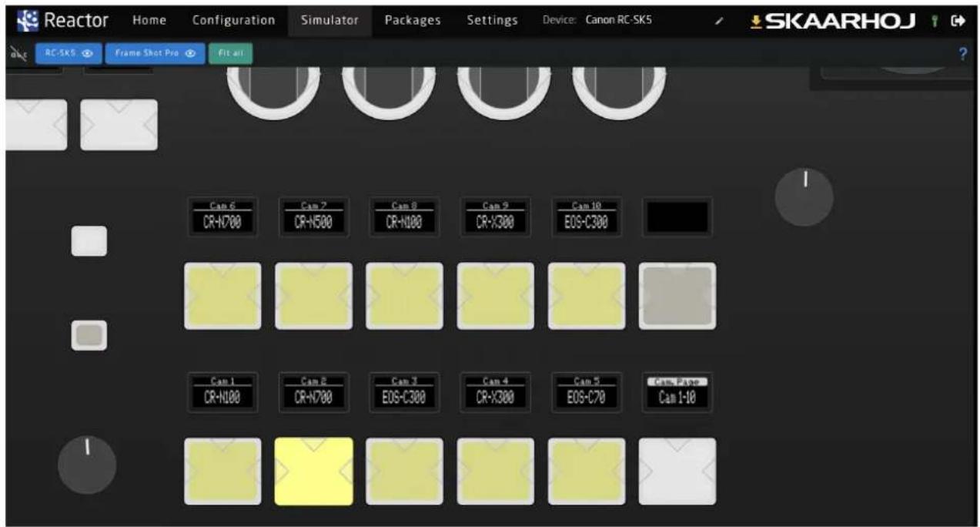Click the Cam 4 CR-X300 display
Screen dimensions: 980x527
coord(496,392)
